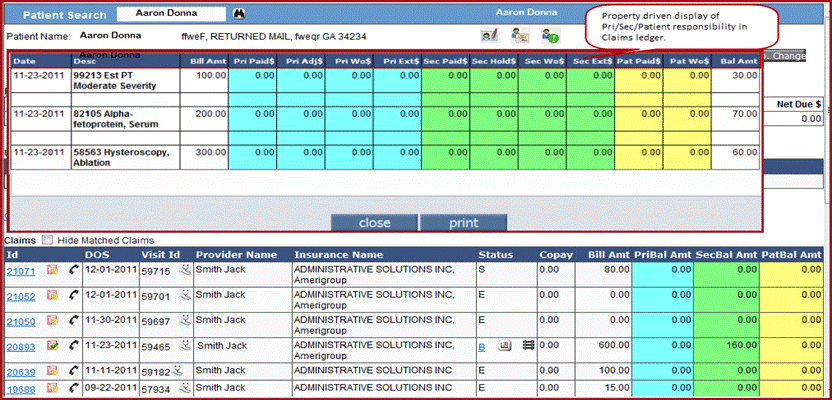
Task: Click the phone icon for claim 20639
Action: [73, 370]
